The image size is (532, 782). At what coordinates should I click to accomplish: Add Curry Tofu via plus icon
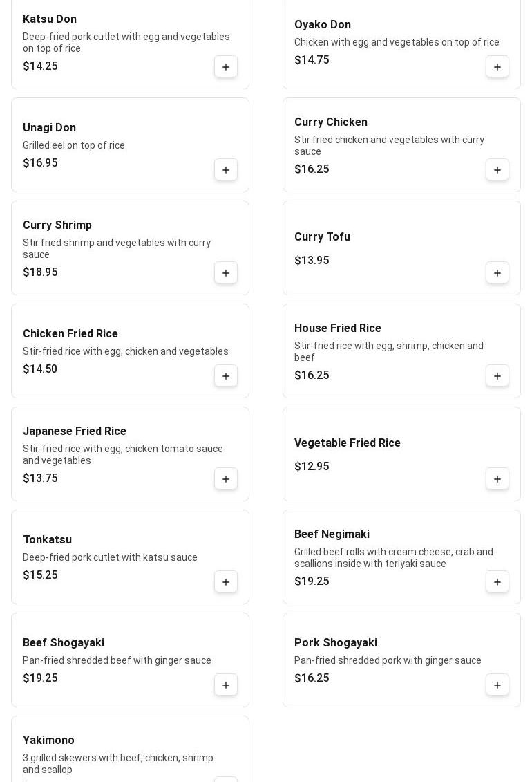(497, 273)
